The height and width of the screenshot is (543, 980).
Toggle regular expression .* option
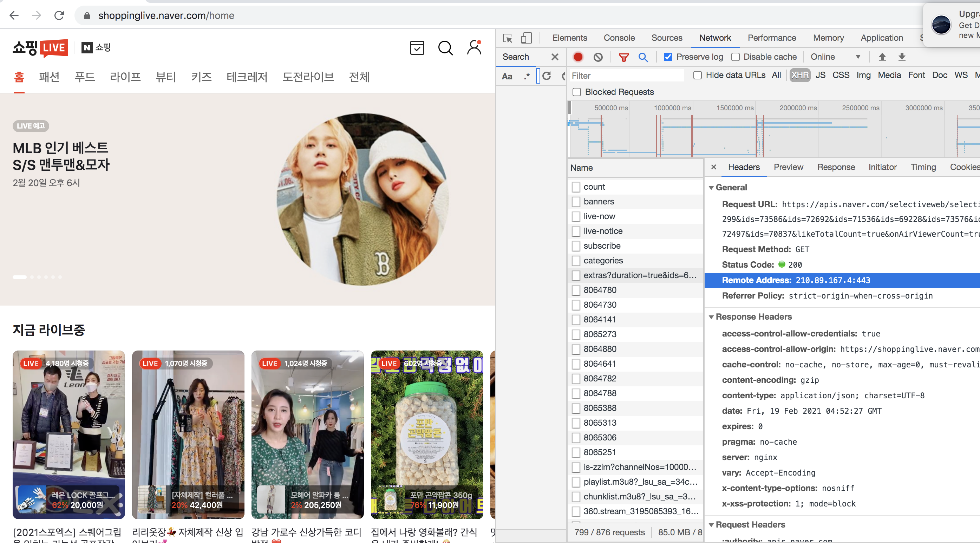click(527, 76)
